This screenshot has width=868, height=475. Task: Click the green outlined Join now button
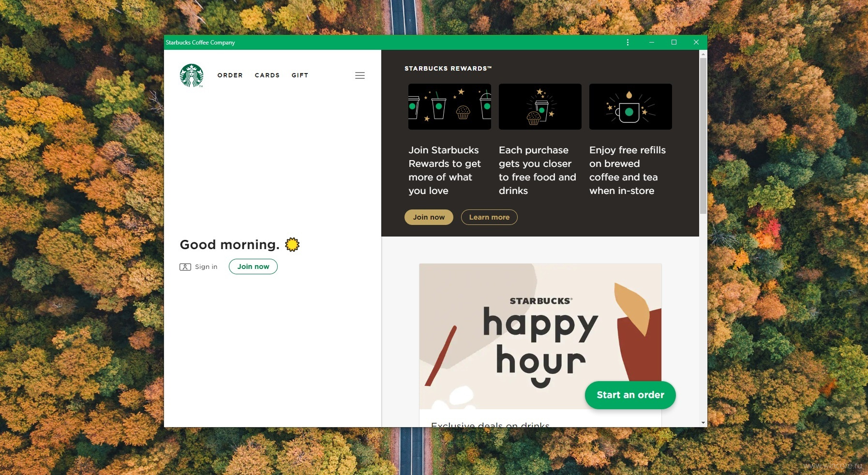[x=253, y=267]
